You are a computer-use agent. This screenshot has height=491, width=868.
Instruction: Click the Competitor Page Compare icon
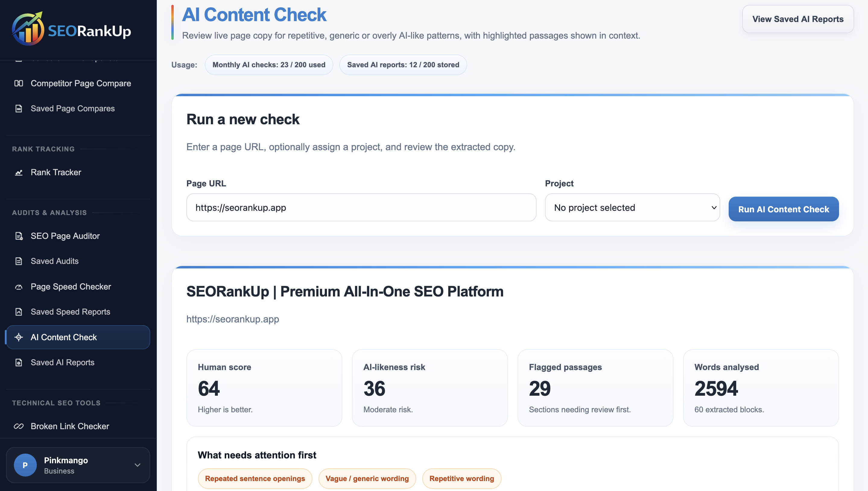[x=18, y=83]
